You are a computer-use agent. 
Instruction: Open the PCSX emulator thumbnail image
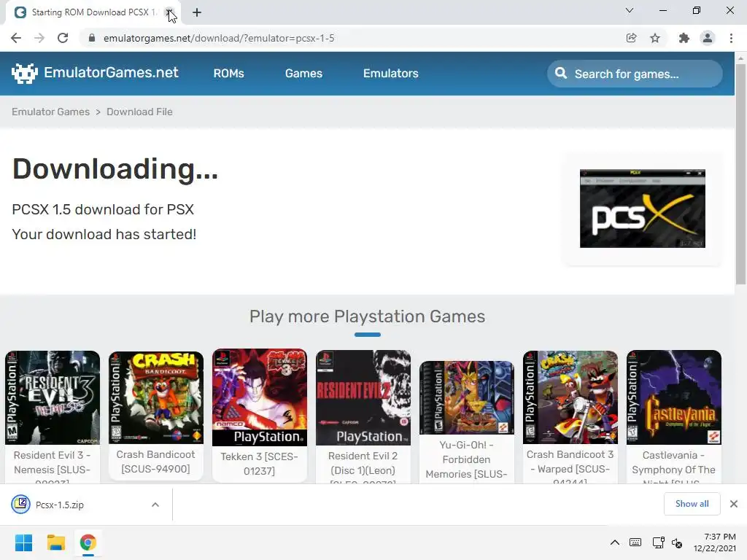click(642, 208)
